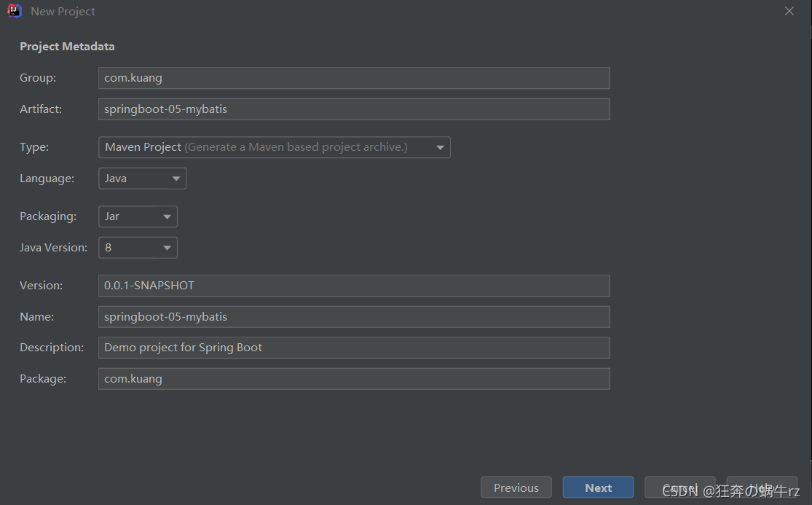
Task: Click the Group: label
Action: point(38,78)
